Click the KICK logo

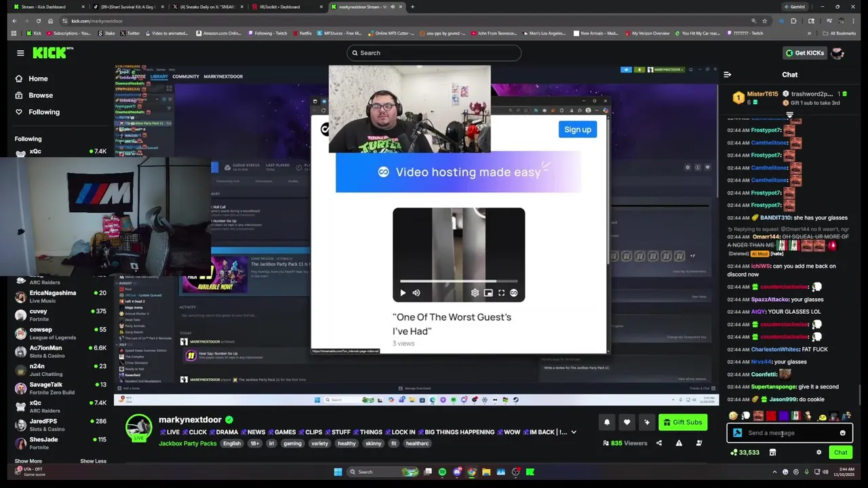pos(53,53)
